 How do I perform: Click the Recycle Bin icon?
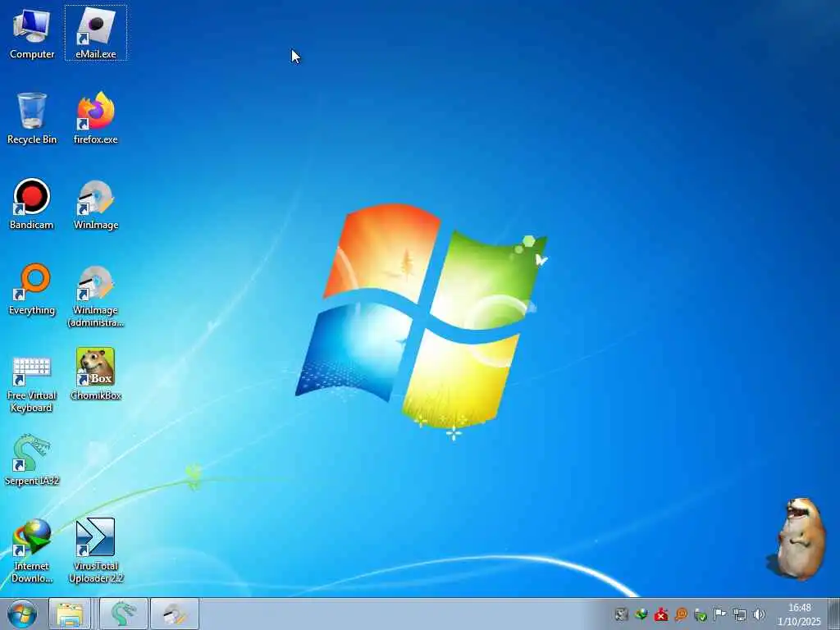click(x=32, y=118)
